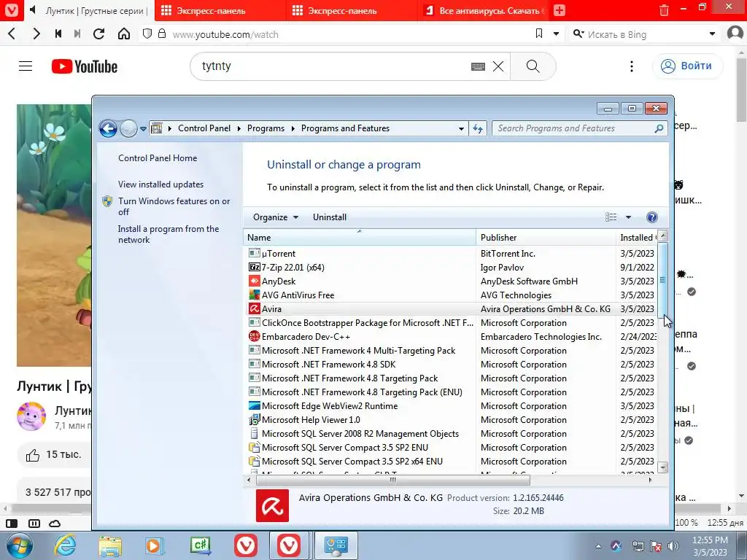Select Embarcadero Dev-C++ in the list
This screenshot has height=560, width=747.
click(450, 337)
